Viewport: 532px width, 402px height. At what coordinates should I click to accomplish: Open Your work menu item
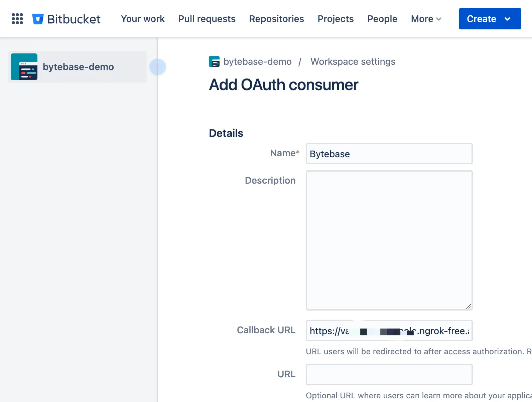coord(143,19)
